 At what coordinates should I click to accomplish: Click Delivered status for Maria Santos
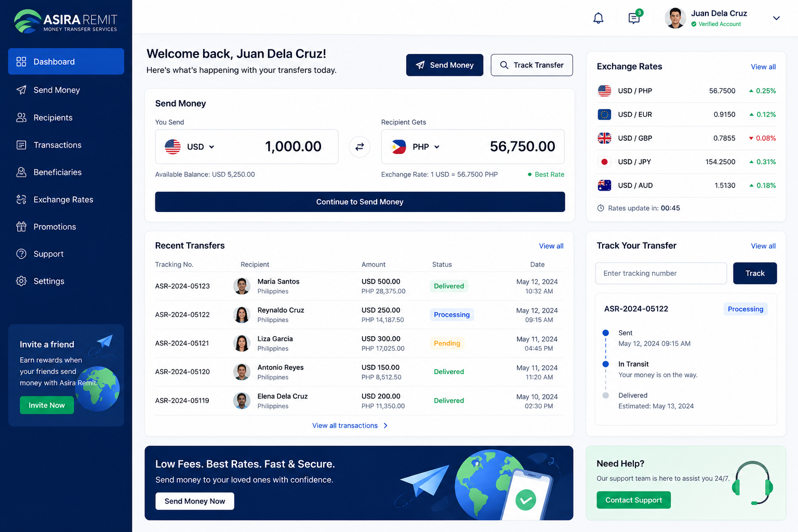[449, 286]
